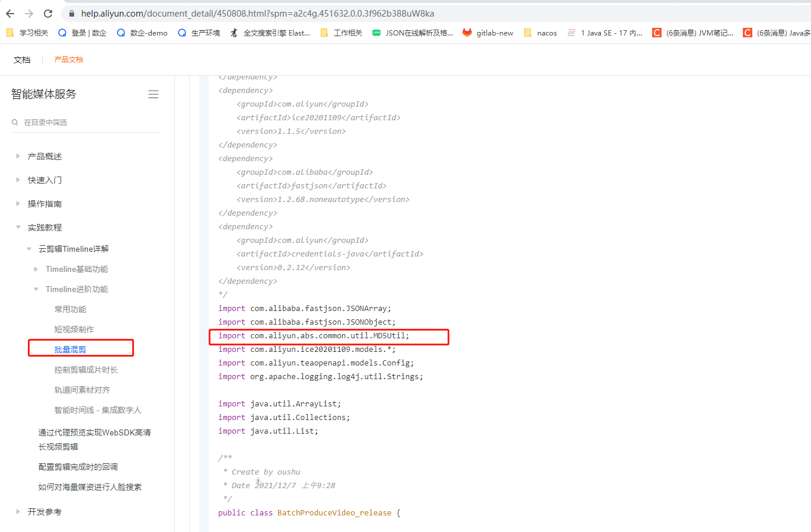Open the 控制剪辑成片时长 page
The image size is (811, 532).
86,370
